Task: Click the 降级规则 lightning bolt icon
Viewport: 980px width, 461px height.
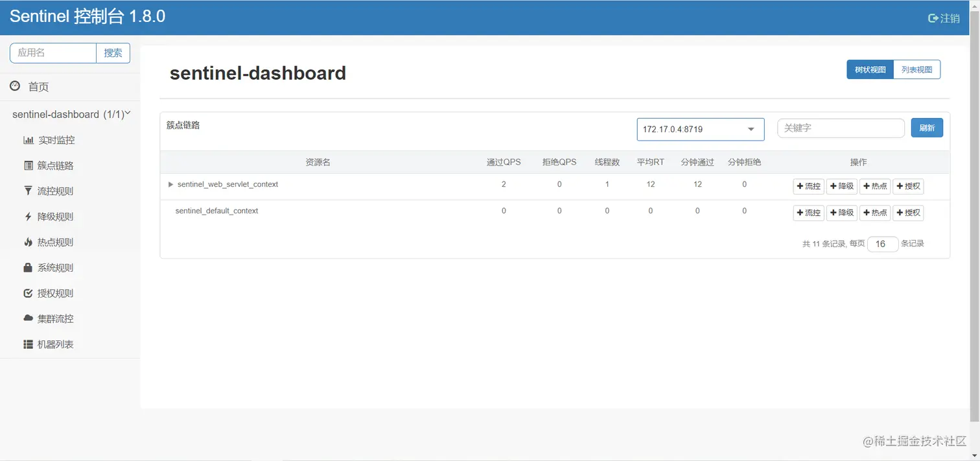Action: (28, 217)
